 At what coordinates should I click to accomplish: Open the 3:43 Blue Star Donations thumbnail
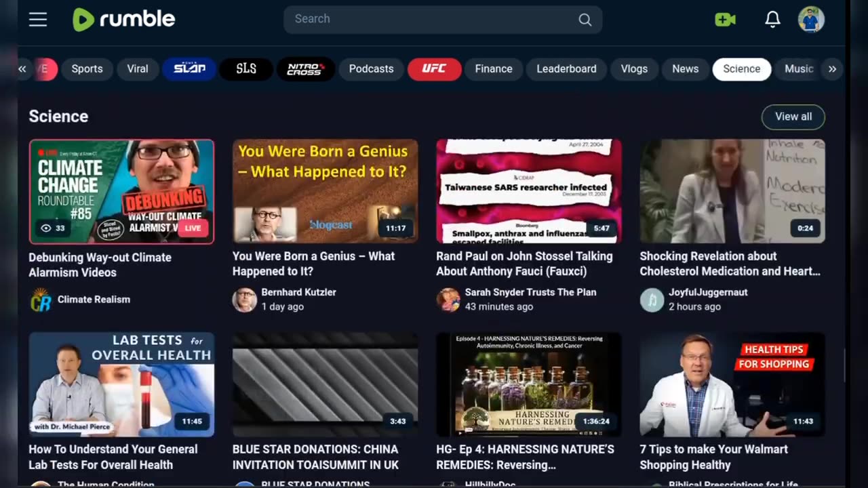(325, 384)
